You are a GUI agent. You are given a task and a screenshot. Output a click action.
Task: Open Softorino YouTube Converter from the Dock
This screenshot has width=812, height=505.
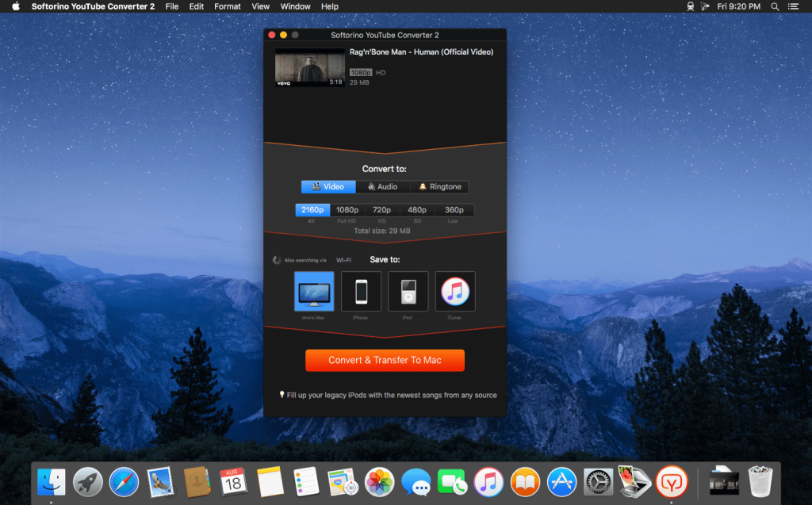tap(672, 481)
